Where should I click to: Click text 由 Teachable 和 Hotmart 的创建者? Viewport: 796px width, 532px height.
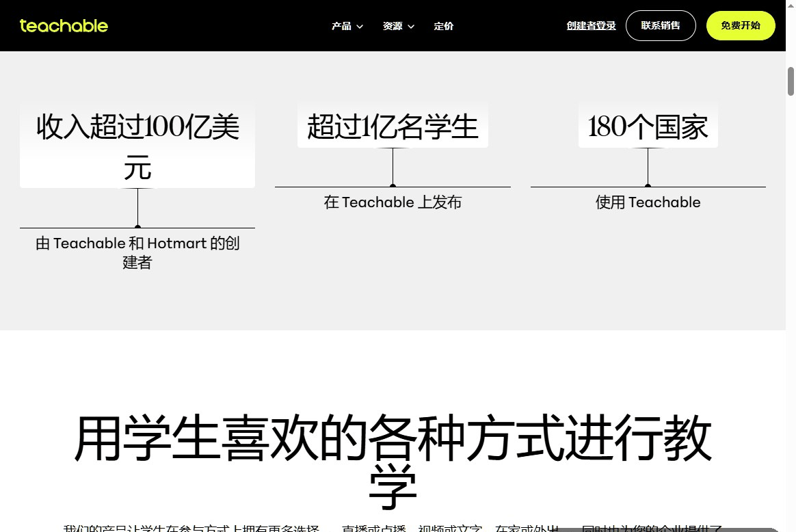pos(137,252)
